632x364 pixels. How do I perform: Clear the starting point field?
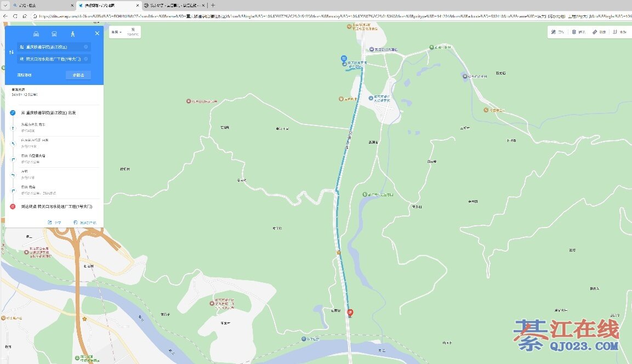(x=86, y=47)
